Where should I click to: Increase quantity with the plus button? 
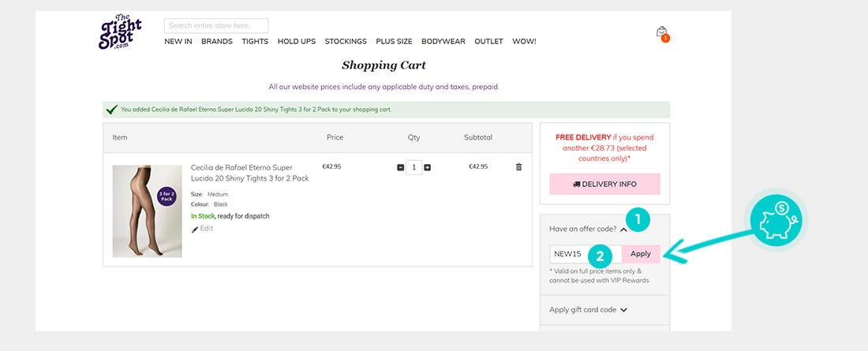point(428,167)
